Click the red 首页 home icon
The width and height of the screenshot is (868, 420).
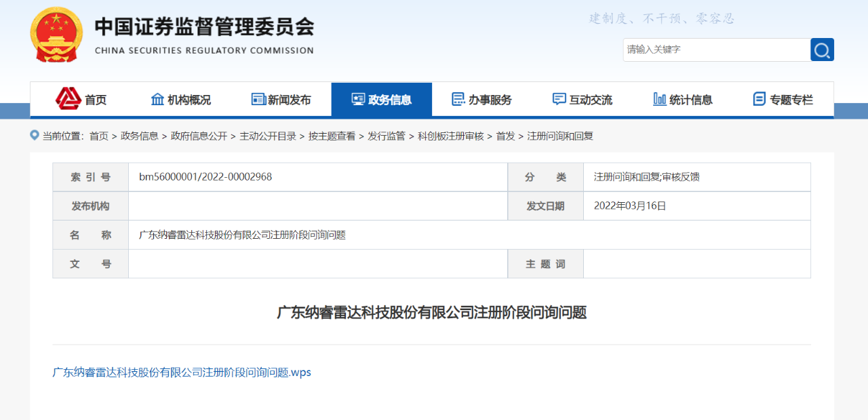click(x=68, y=99)
